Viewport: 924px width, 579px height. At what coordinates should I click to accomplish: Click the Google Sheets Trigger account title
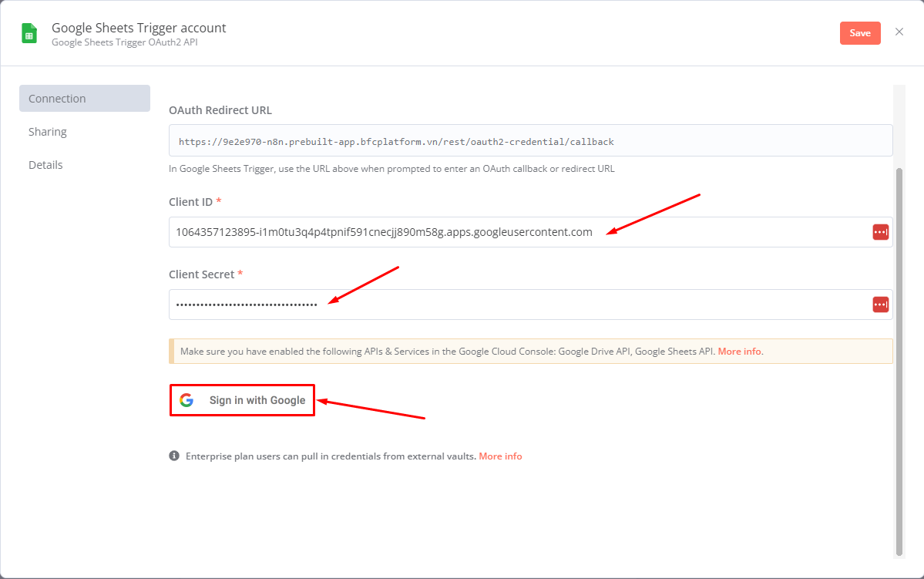point(139,28)
